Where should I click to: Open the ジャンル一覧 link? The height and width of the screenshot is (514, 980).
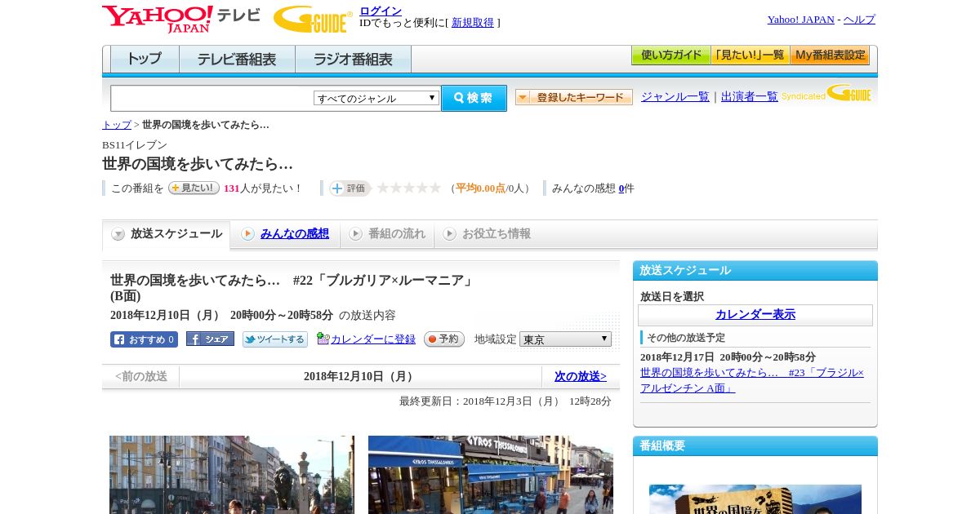pyautogui.click(x=675, y=96)
